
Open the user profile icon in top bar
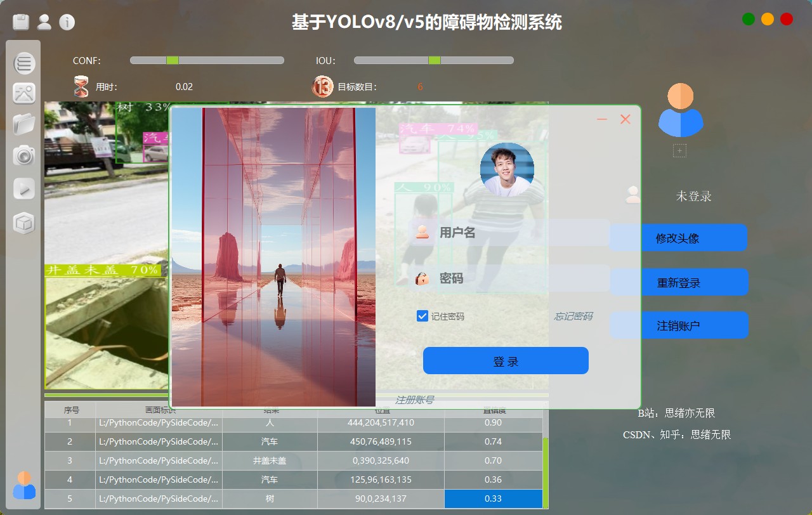pos(44,22)
